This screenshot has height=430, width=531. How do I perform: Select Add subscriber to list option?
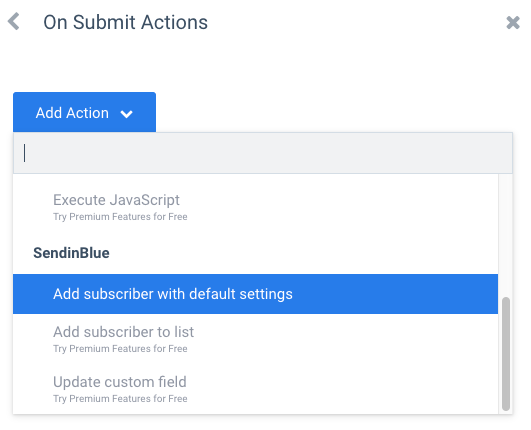(124, 332)
